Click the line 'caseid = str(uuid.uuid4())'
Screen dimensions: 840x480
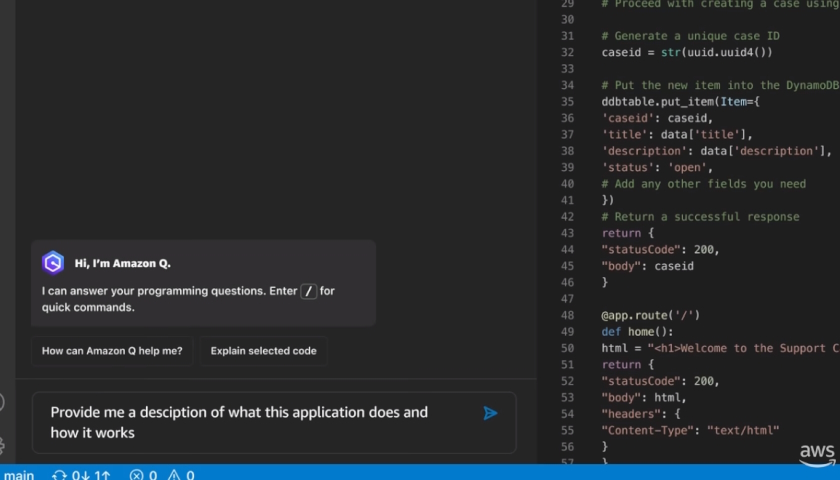(x=687, y=52)
